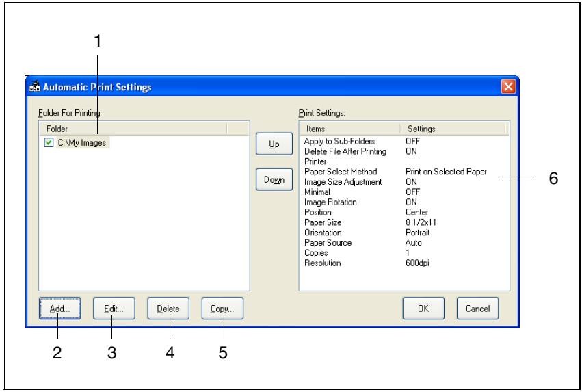The height and width of the screenshot is (392, 582).
Task: Close the Automatic Print Settings window
Action: tap(508, 87)
